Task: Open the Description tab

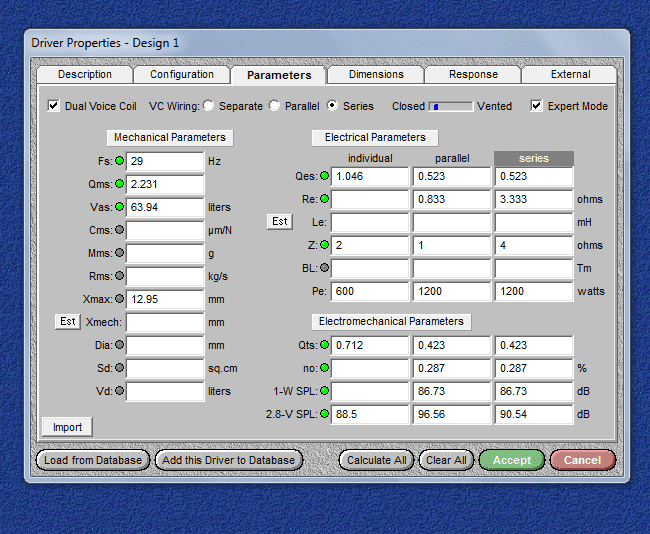Action: point(85,75)
